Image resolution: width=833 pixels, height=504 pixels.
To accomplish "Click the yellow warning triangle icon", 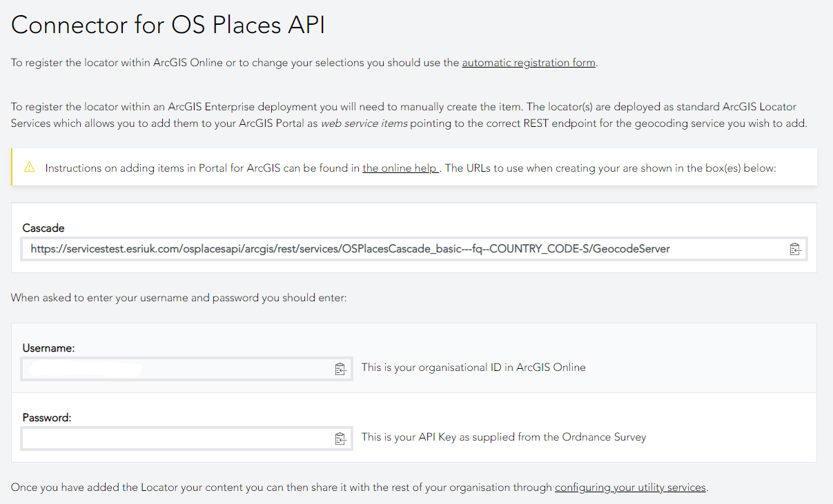I will click(x=29, y=167).
